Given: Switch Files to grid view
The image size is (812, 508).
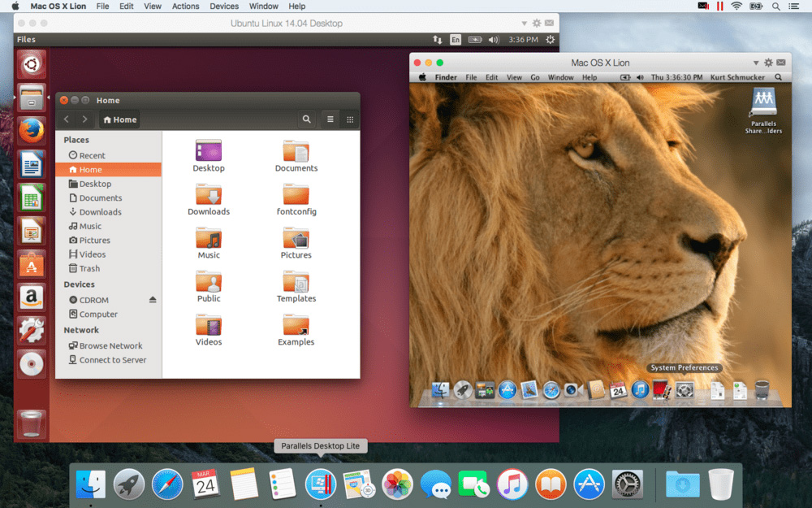Looking at the screenshot, I should pos(350,119).
